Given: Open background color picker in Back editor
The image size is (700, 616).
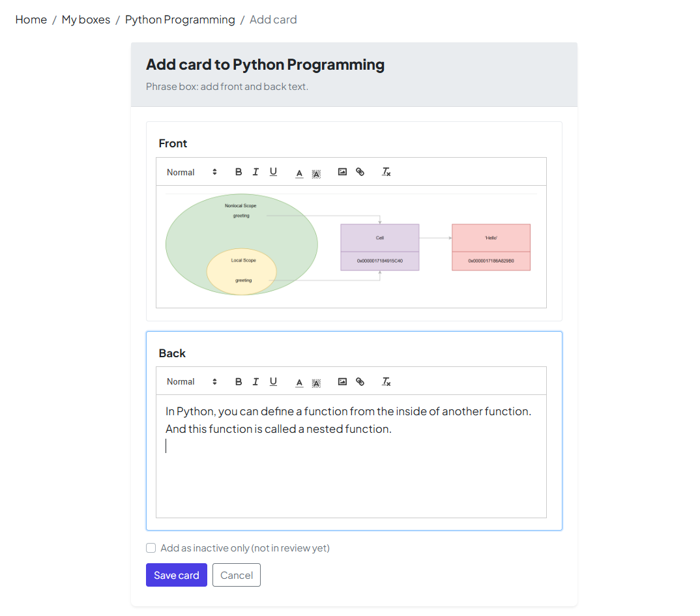Looking at the screenshot, I should (x=316, y=383).
